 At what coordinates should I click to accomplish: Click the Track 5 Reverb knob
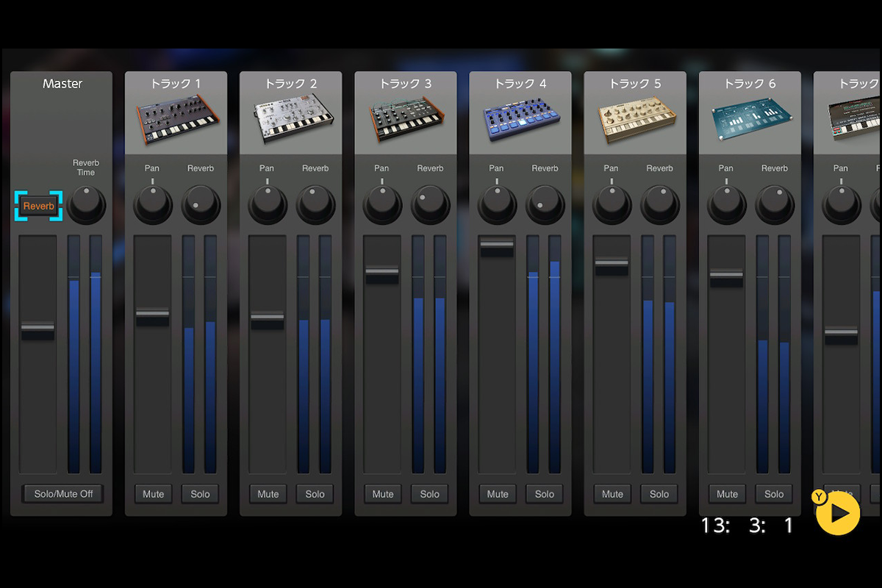click(x=659, y=205)
